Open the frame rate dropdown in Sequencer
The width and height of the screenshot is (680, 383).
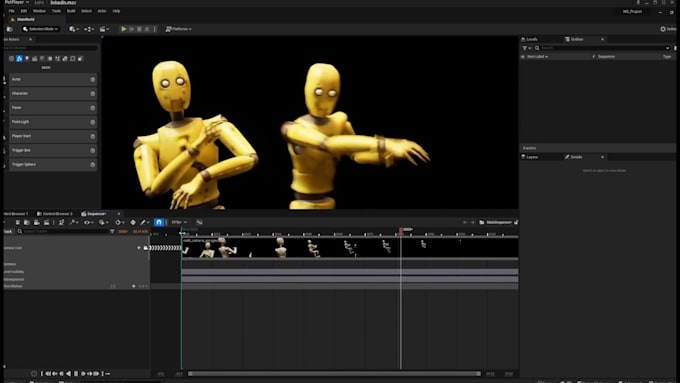click(x=179, y=223)
